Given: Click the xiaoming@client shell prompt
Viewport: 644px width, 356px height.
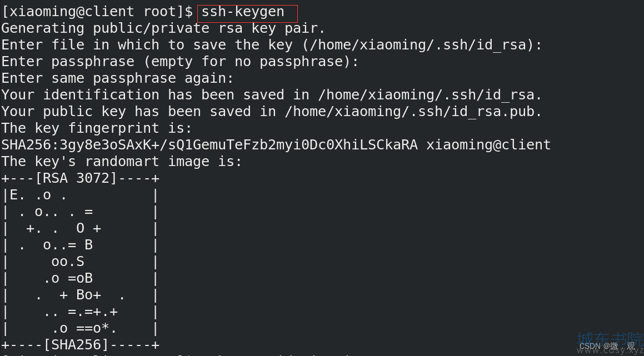Looking at the screenshot, I should tap(97, 12).
